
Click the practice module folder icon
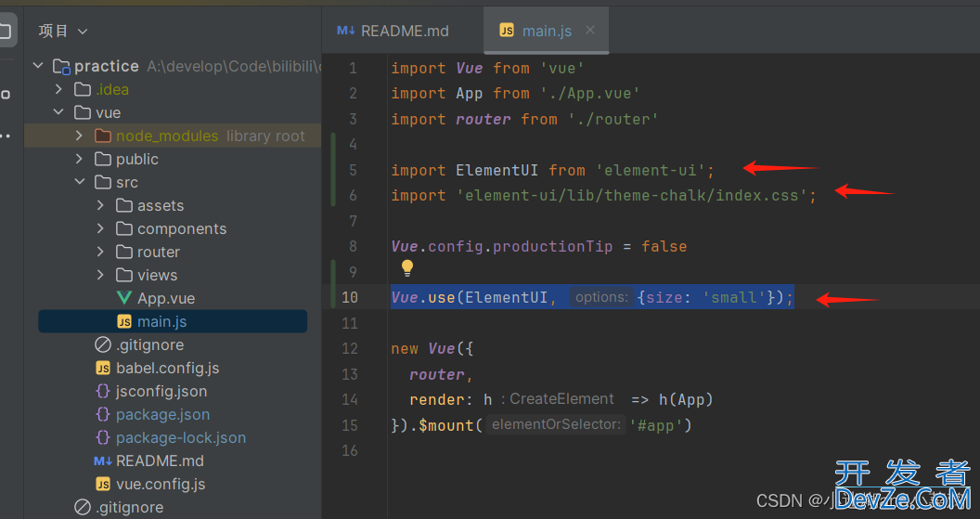click(61, 66)
